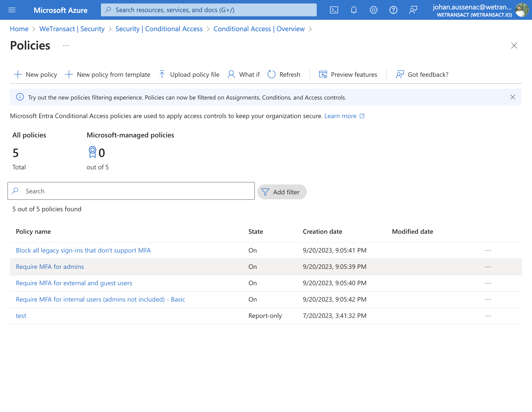
Task: Dismiss the filtering experience info banner
Action: (513, 97)
